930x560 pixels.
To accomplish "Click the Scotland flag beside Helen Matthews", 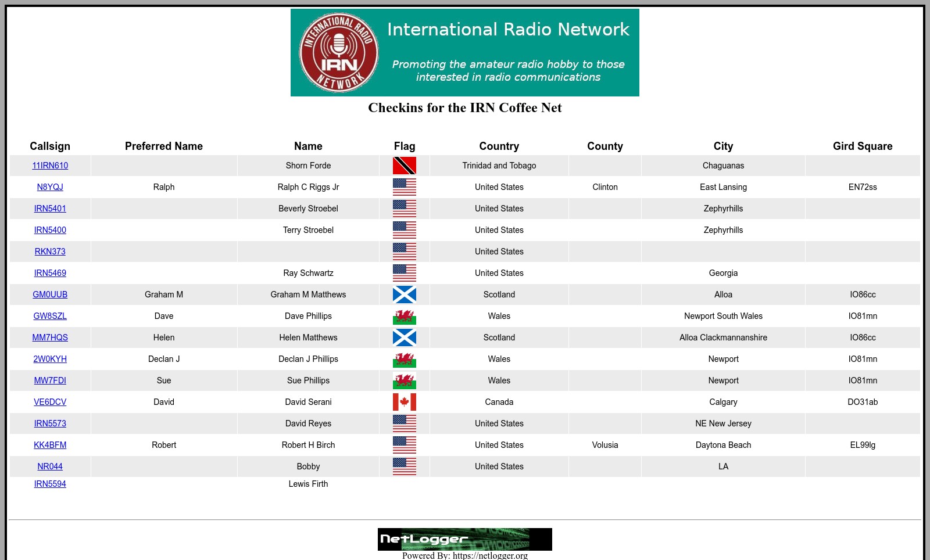I will pyautogui.click(x=404, y=338).
